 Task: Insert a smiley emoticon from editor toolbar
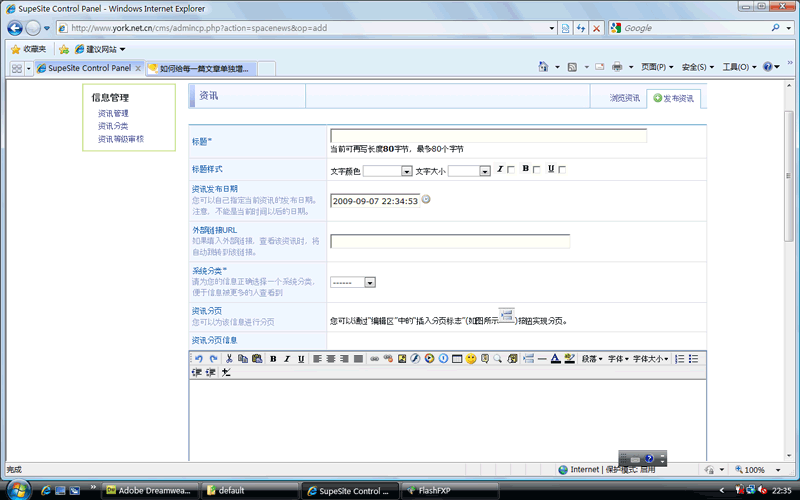pos(470,358)
